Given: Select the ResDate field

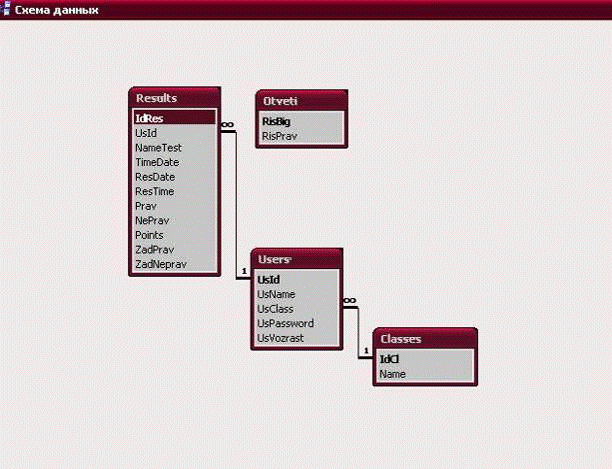Looking at the screenshot, I should point(155,176).
